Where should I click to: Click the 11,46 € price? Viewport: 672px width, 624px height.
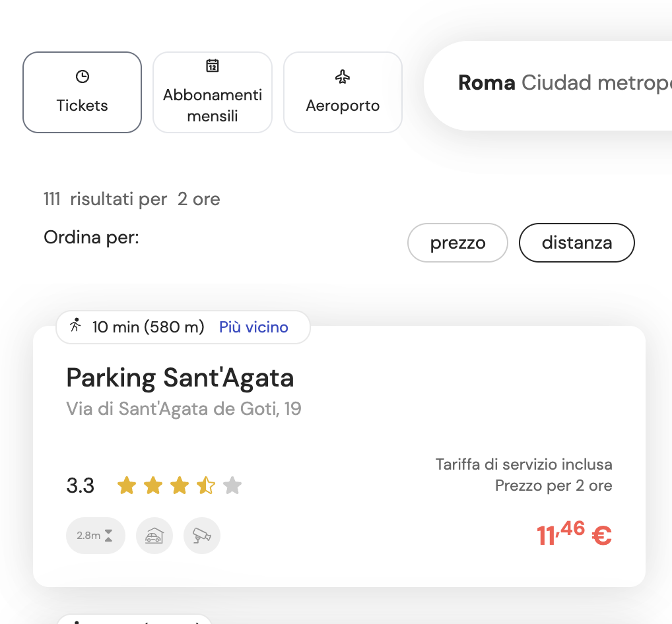click(572, 535)
